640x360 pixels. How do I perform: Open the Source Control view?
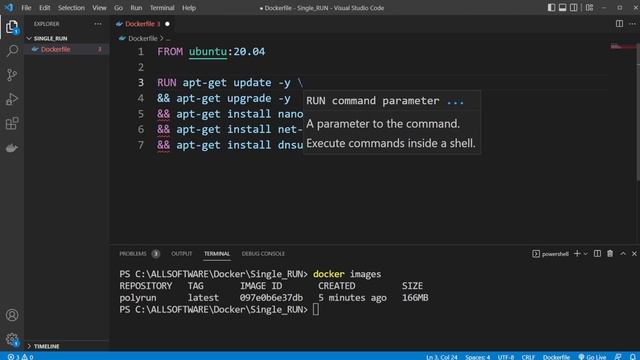tap(12, 75)
